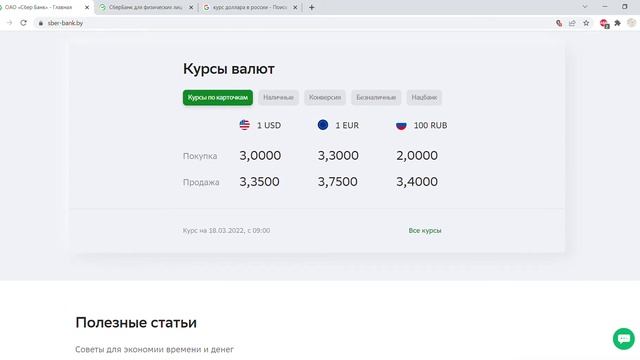Select the 'Курсы по карточкам' tab
This screenshot has width=640, height=360.
[x=218, y=98]
